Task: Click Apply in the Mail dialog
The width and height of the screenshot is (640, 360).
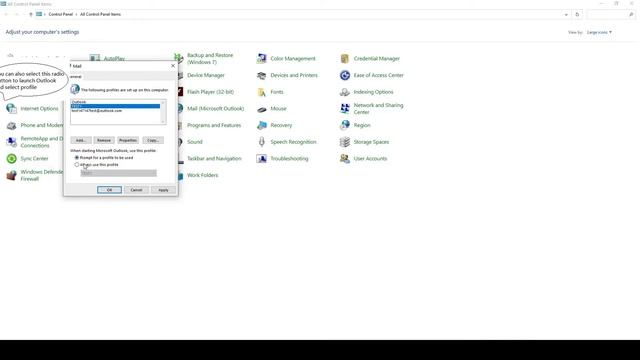Action: click(x=163, y=190)
